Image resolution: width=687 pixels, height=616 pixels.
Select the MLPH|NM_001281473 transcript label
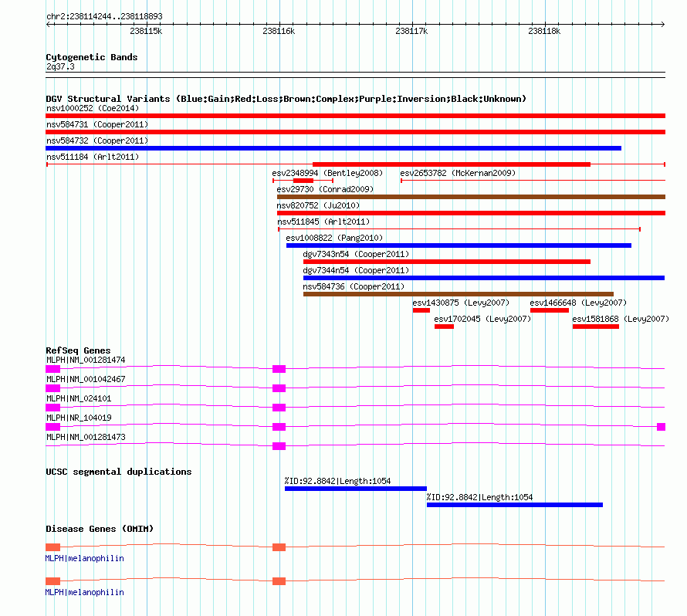click(x=86, y=437)
